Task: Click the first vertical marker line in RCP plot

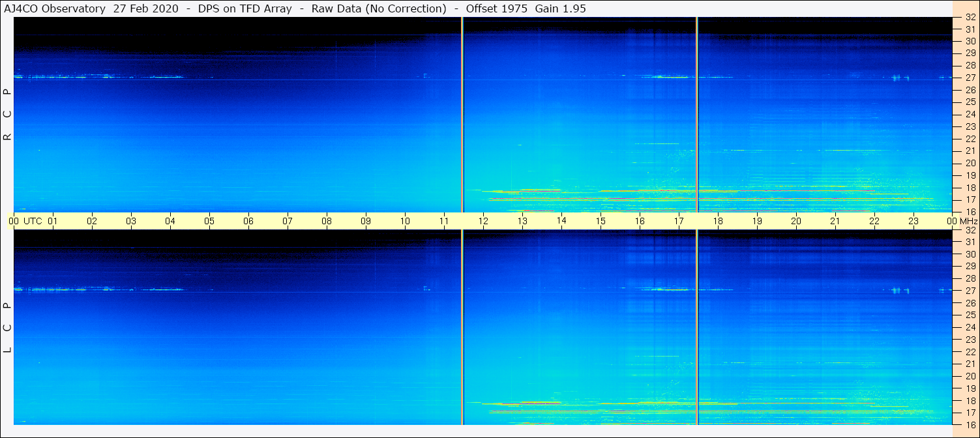Action: [462, 114]
